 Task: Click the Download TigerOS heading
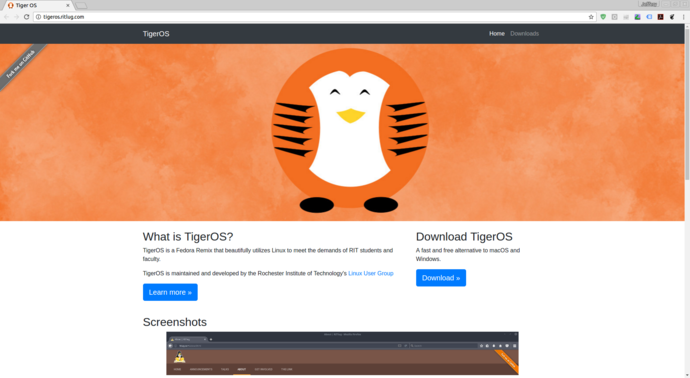tap(464, 237)
